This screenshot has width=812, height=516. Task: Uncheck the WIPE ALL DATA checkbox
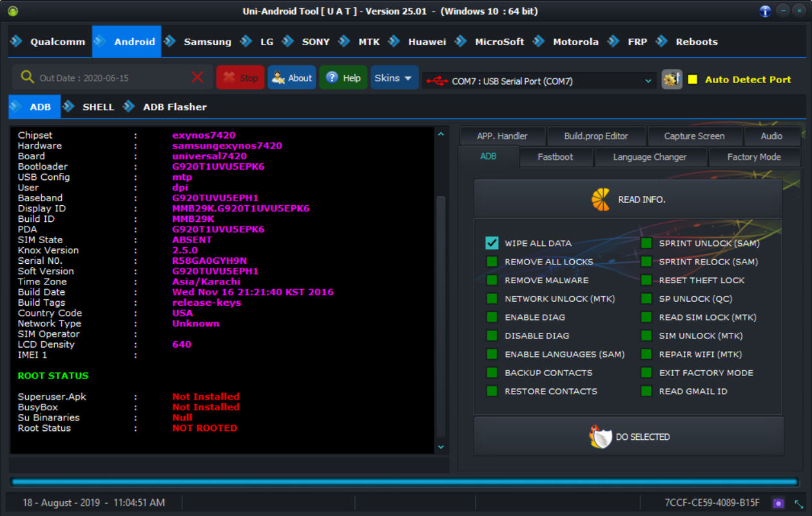coord(492,243)
